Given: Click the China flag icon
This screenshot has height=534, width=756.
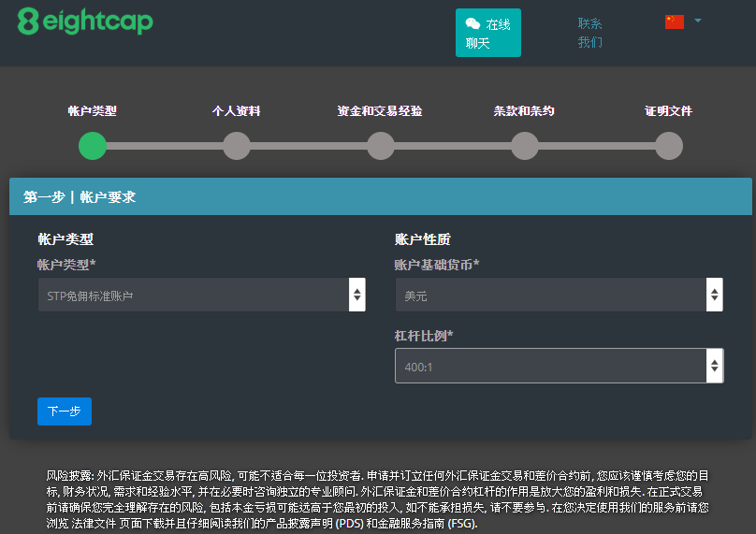Looking at the screenshot, I should click(674, 22).
